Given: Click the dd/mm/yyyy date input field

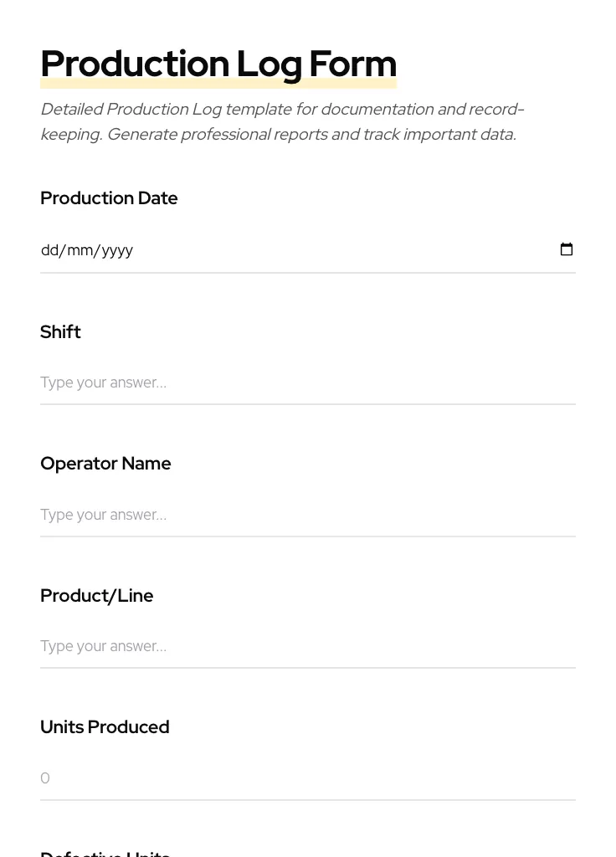Looking at the screenshot, I should tap(251, 250).
